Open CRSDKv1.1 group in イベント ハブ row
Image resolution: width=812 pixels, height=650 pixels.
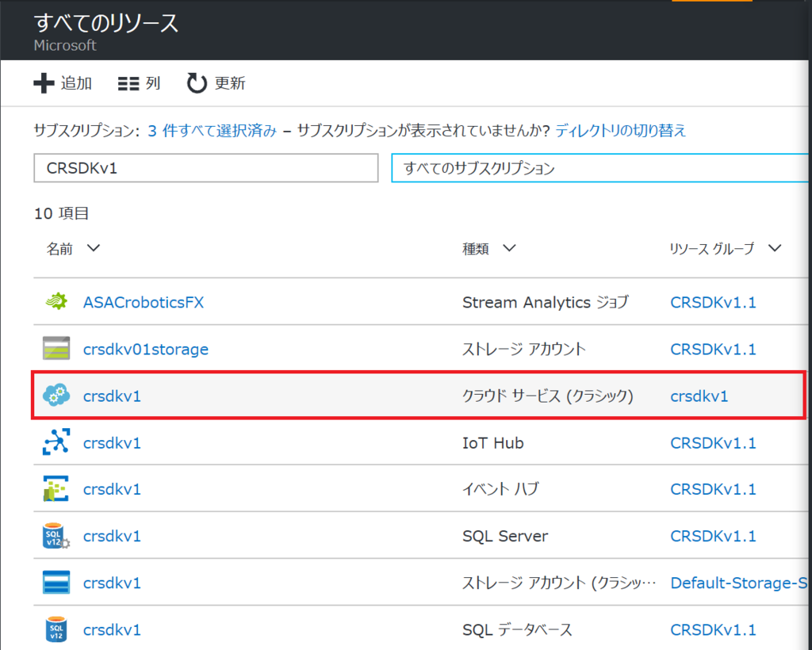[713, 490]
